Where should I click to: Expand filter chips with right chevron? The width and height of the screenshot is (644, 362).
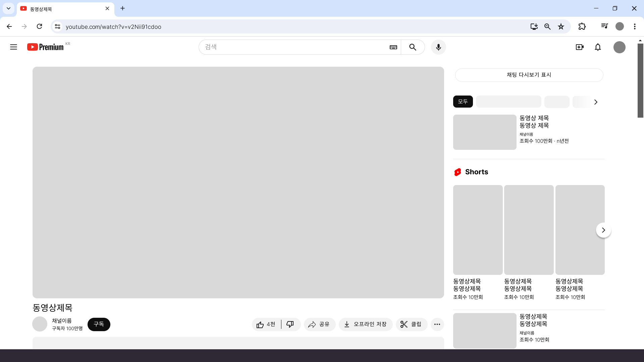point(596,102)
